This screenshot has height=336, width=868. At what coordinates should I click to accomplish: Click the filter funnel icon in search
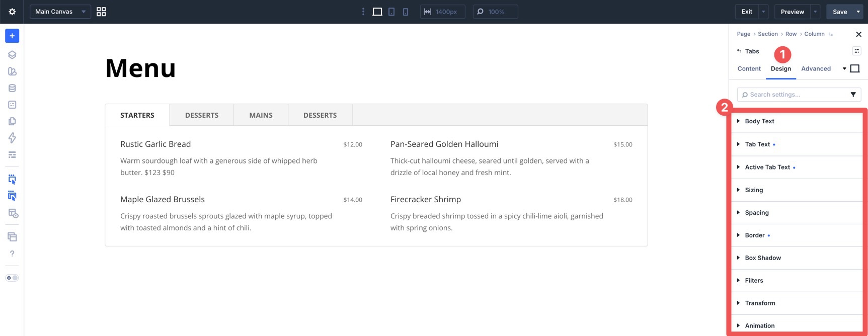853,95
